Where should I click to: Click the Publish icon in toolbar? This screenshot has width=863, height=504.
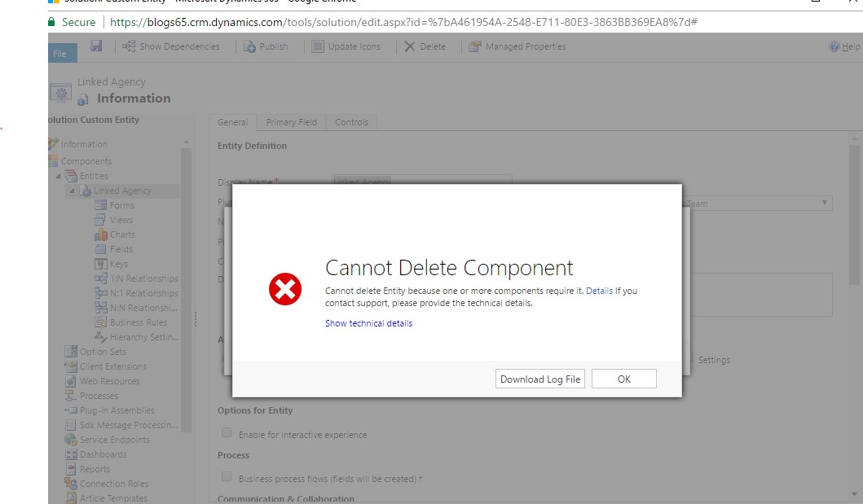point(249,46)
